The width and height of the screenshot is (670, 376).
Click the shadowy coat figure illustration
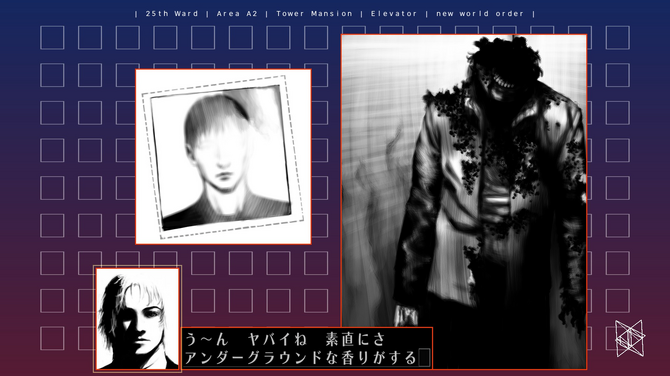464,202
